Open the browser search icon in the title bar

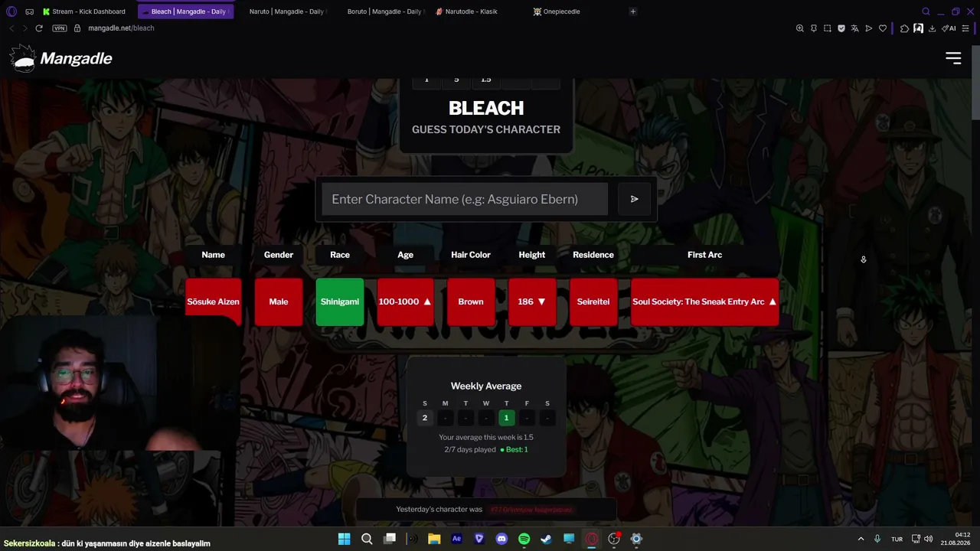(x=926, y=11)
